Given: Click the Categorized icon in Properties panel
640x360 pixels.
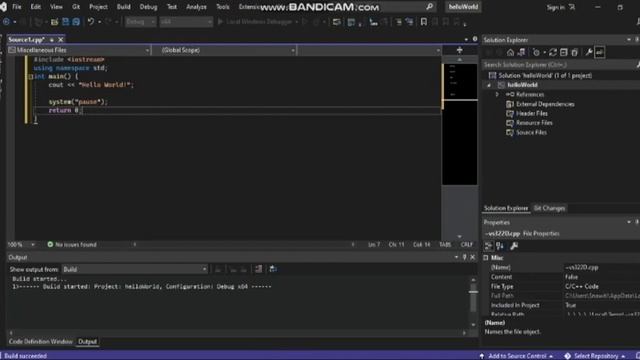Looking at the screenshot, I should pyautogui.click(x=489, y=246).
